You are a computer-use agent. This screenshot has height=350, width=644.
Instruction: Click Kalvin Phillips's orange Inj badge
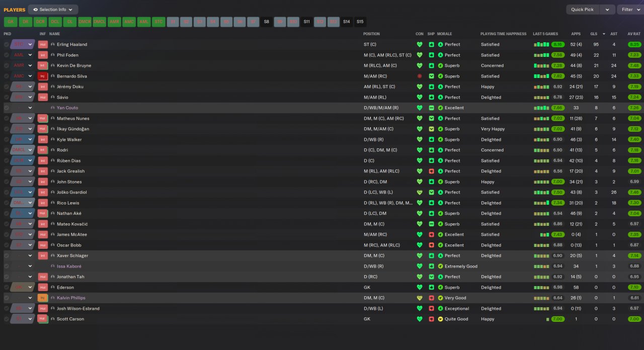(x=43, y=298)
